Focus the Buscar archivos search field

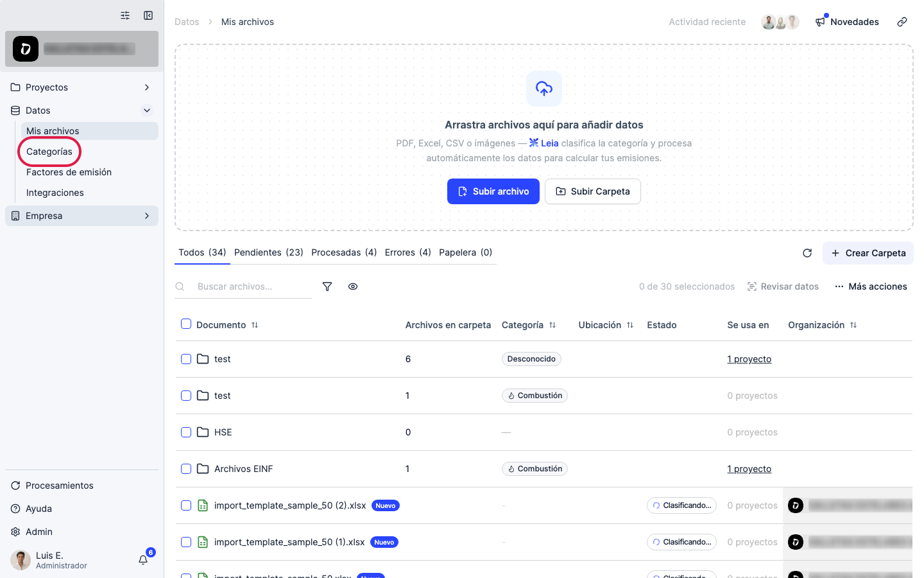pyautogui.click(x=243, y=286)
